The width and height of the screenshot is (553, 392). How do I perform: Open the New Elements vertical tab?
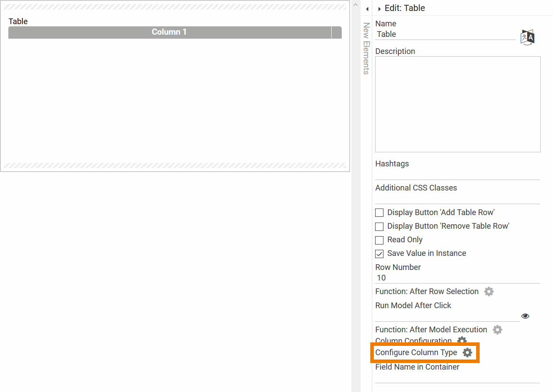click(x=366, y=48)
